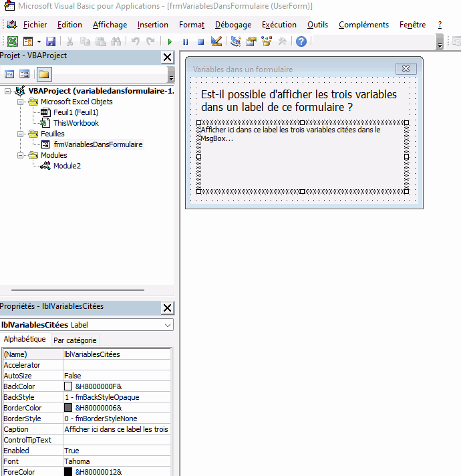Select Module2 in the project tree

click(67, 166)
